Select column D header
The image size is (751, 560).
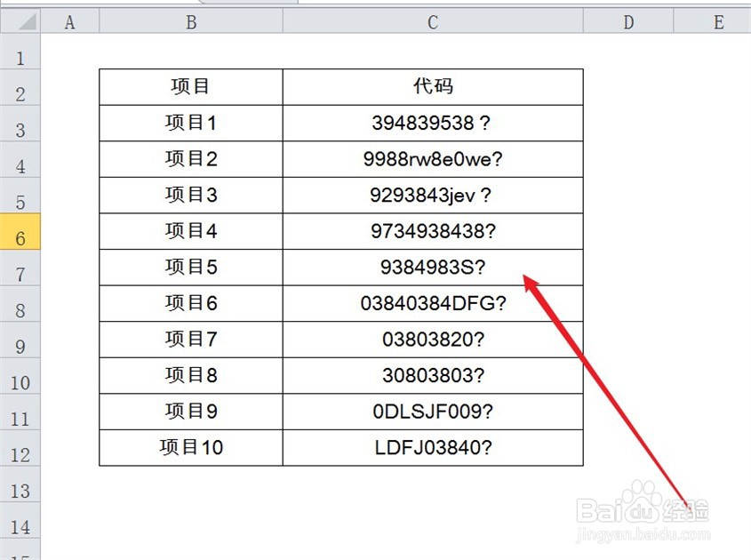coord(628,21)
